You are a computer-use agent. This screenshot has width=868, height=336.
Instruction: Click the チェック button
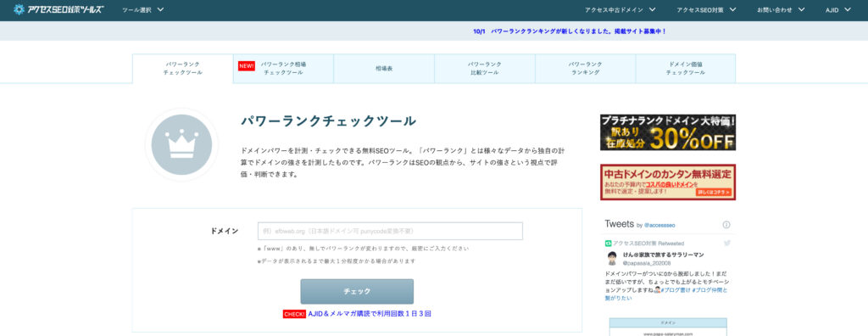[357, 292]
